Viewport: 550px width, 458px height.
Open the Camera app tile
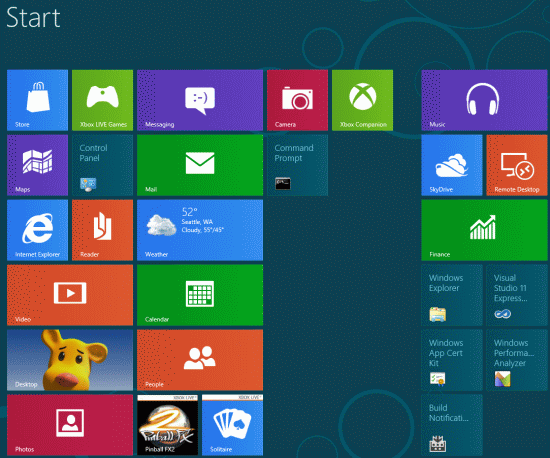297,100
